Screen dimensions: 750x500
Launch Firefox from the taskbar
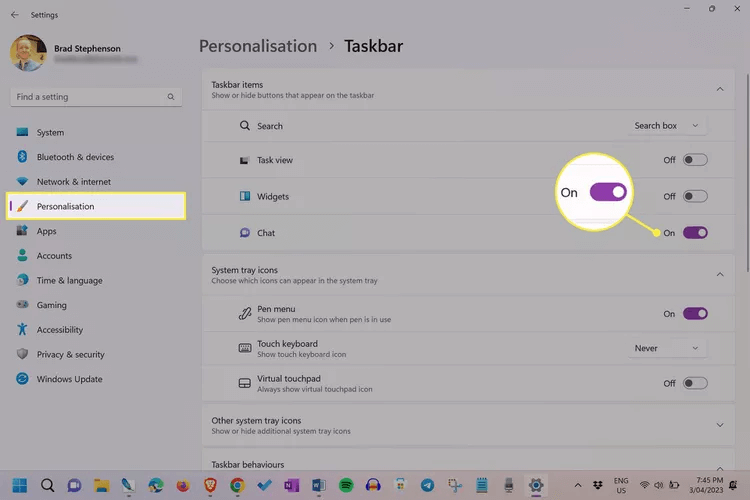[183, 486]
